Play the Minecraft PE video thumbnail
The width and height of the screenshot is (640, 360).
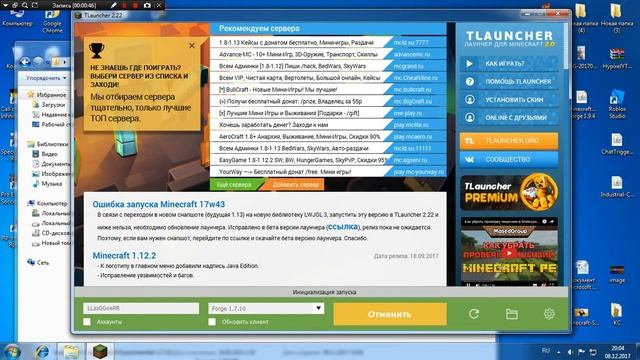(509, 252)
